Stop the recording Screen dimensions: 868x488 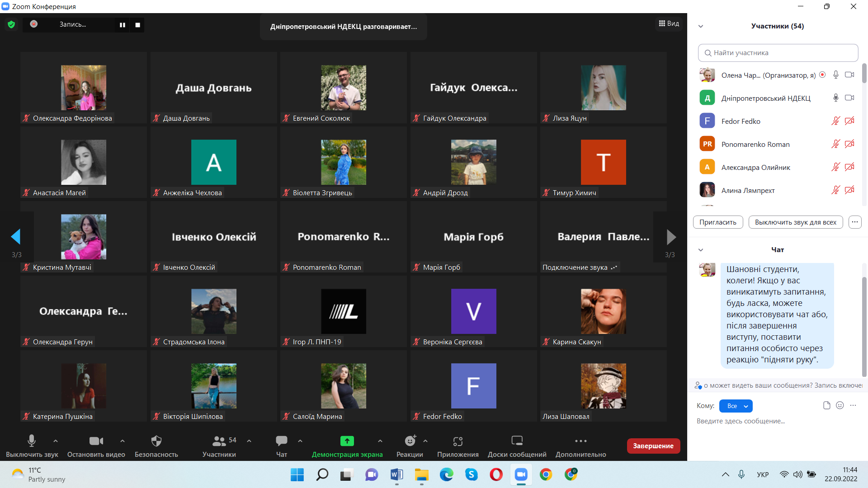[137, 25]
